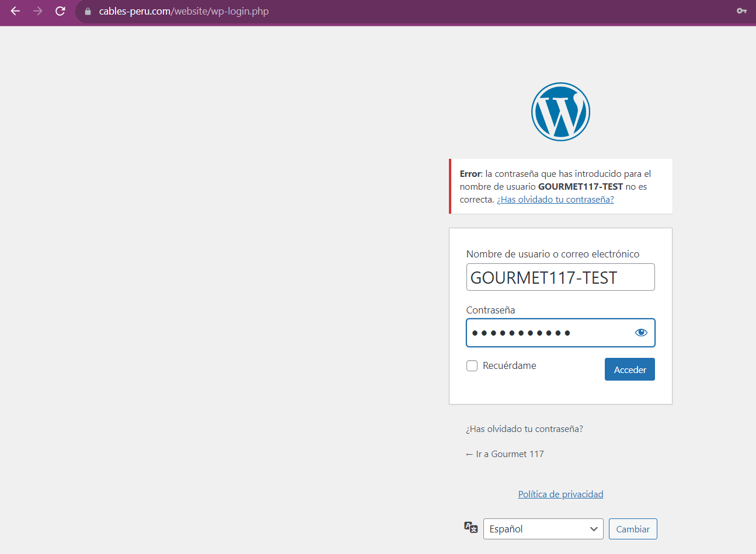Reload the page with the refresh icon
Image resolution: width=756 pixels, height=554 pixels.
[60, 11]
